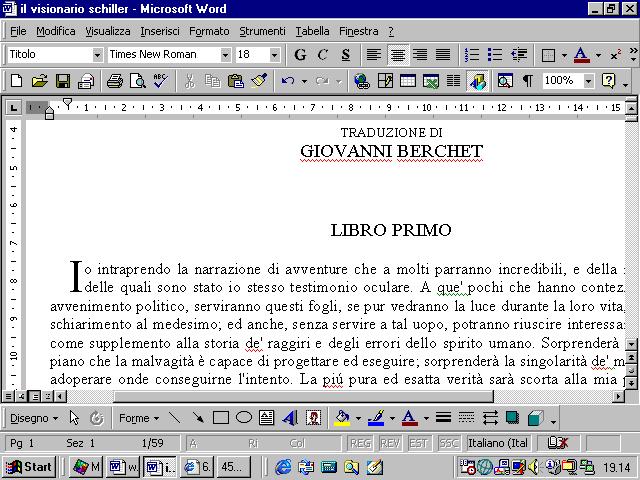640x480 pixels.
Task: Toggle underline S formatting
Action: (x=345, y=55)
